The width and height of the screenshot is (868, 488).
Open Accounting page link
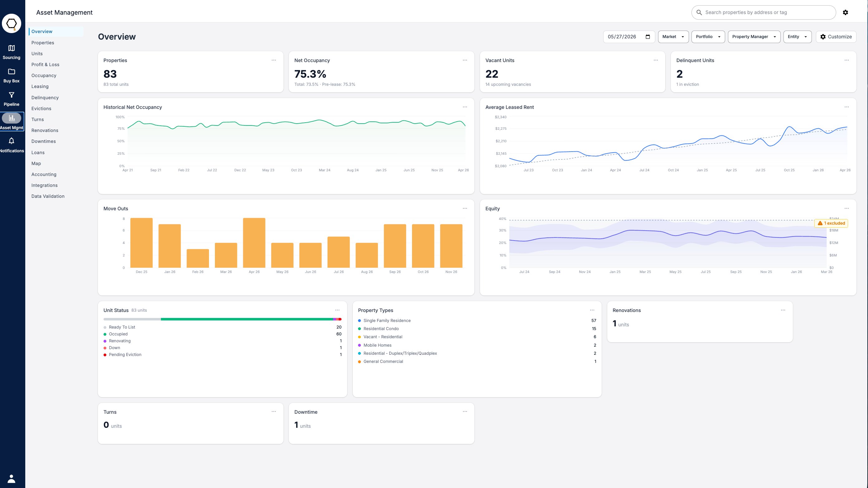(44, 174)
